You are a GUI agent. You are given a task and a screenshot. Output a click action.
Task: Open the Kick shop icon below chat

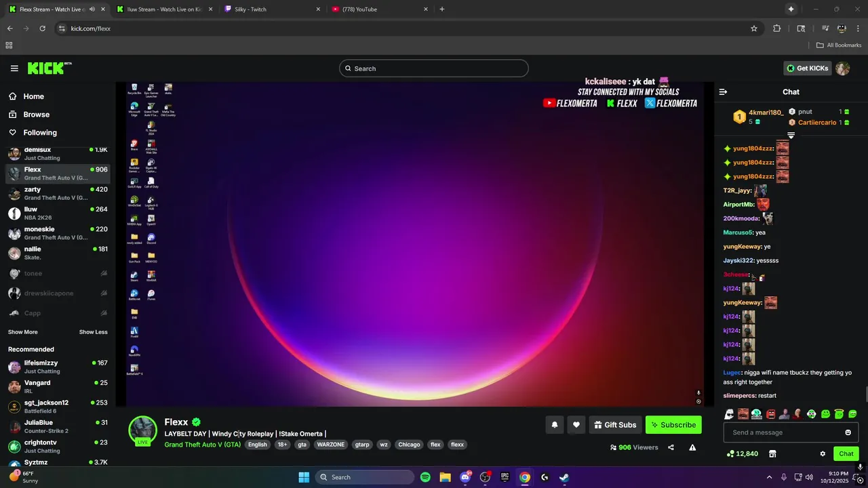(772, 453)
